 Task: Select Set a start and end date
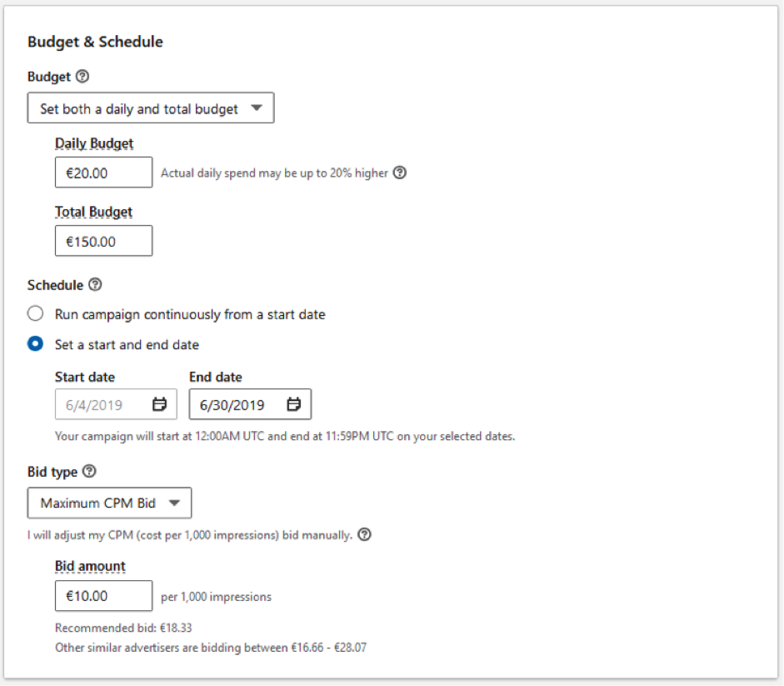(x=35, y=344)
